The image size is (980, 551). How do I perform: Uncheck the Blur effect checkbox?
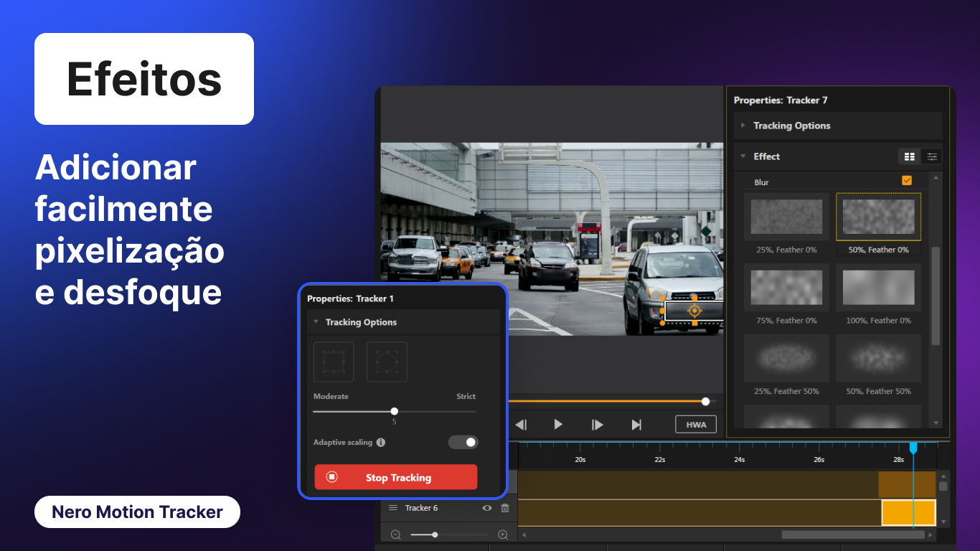point(907,181)
